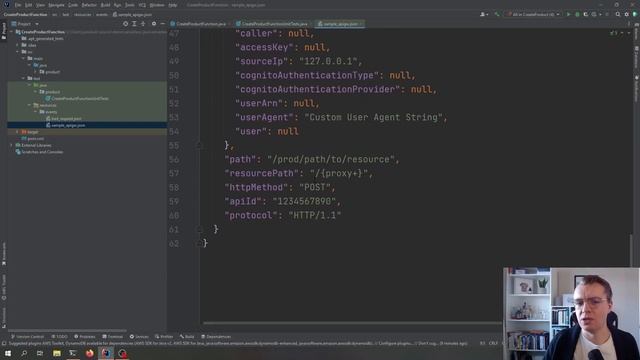The height and width of the screenshot is (360, 640).
Task: Open Windows Start menu
Action: [8, 353]
